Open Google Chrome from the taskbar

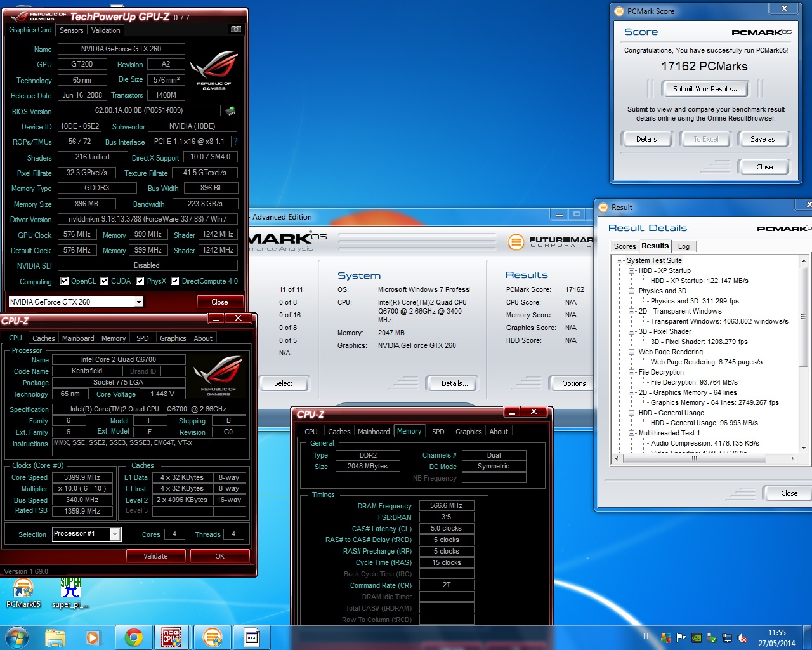133,637
